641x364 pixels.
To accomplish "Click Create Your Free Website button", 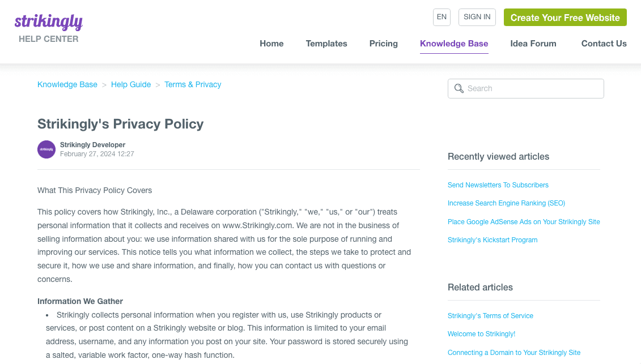I will coord(565,18).
